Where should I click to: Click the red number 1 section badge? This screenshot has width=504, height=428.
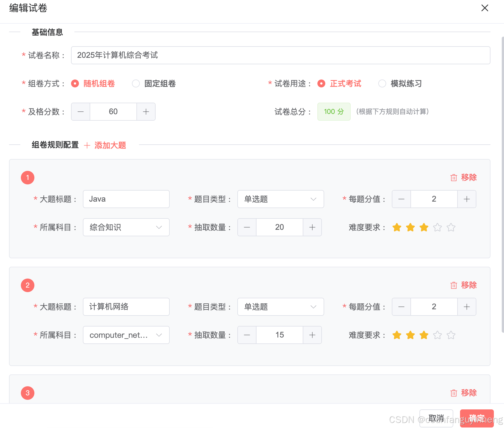point(28,178)
